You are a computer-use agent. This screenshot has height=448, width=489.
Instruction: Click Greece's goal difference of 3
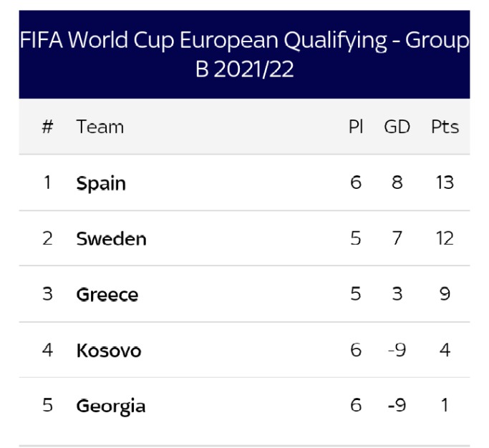pyautogui.click(x=397, y=294)
